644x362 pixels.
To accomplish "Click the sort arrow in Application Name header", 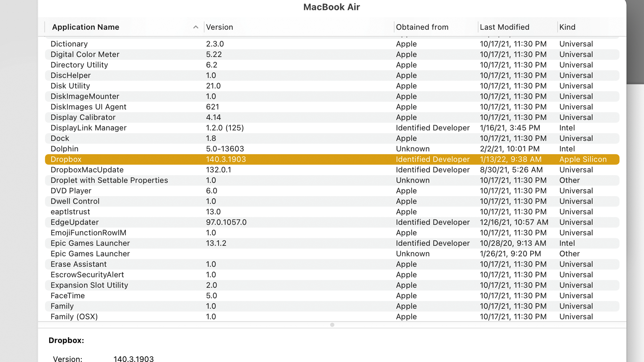I will click(x=196, y=27).
